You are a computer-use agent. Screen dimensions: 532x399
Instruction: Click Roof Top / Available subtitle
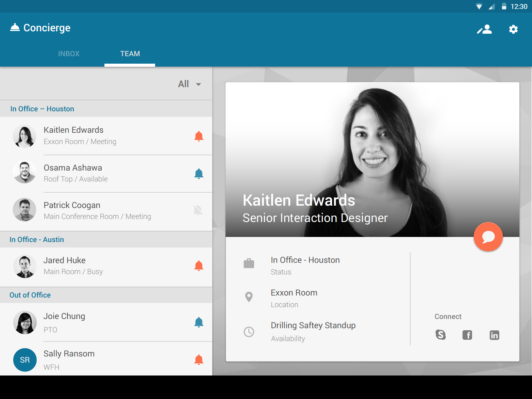tap(76, 179)
